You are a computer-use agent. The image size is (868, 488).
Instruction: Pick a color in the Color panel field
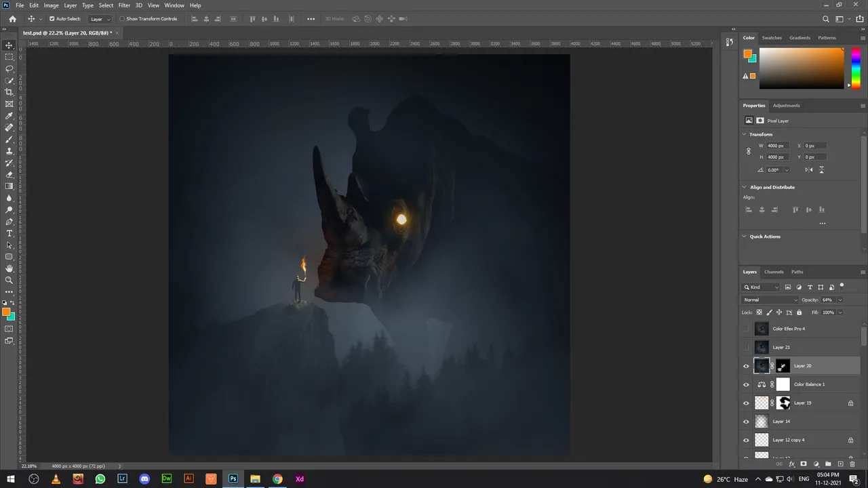[x=801, y=68]
